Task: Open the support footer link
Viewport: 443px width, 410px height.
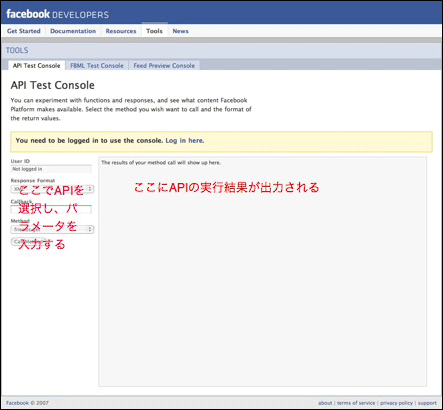Action: pos(427,403)
